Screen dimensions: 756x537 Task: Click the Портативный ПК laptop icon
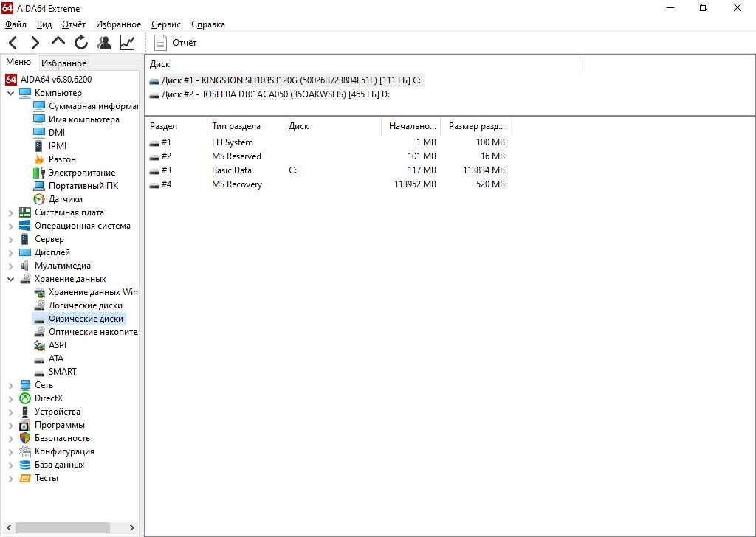click(x=39, y=186)
